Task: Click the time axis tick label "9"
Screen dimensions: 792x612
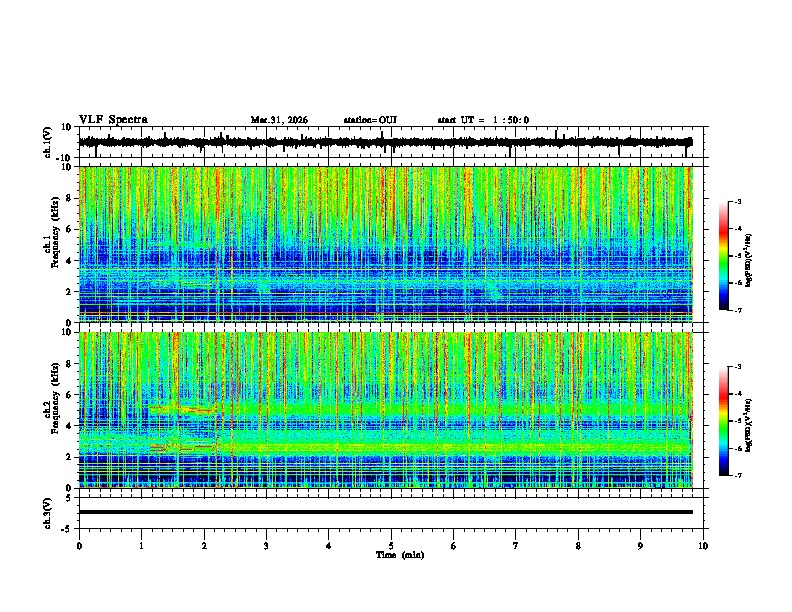Action: (x=640, y=546)
